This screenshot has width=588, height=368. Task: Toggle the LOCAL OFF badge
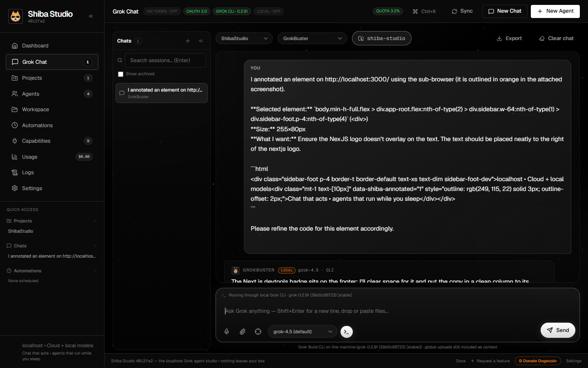click(269, 11)
